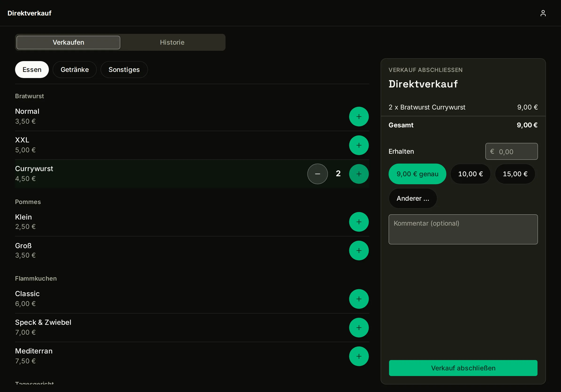Decrease Currywurst quantity with minus
Viewport: 561px width, 392px height.
[x=317, y=174]
